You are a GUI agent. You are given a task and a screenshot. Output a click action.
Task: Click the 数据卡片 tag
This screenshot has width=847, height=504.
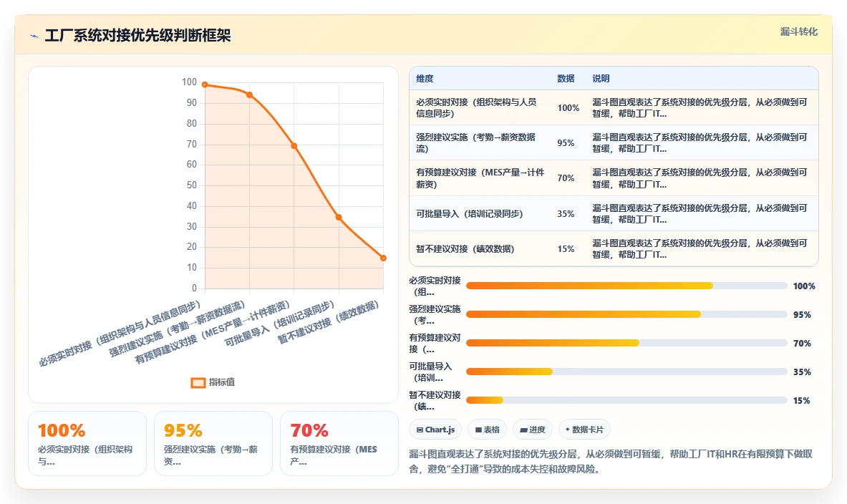pos(584,430)
